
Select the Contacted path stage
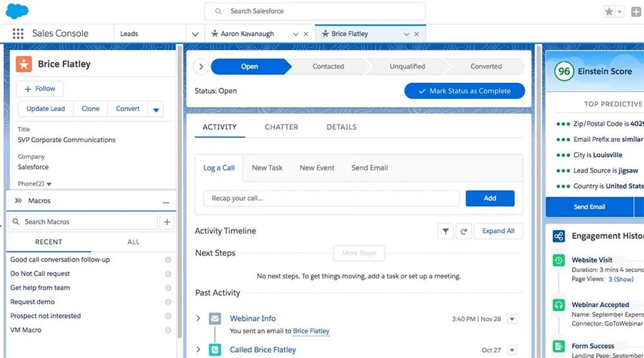click(328, 67)
